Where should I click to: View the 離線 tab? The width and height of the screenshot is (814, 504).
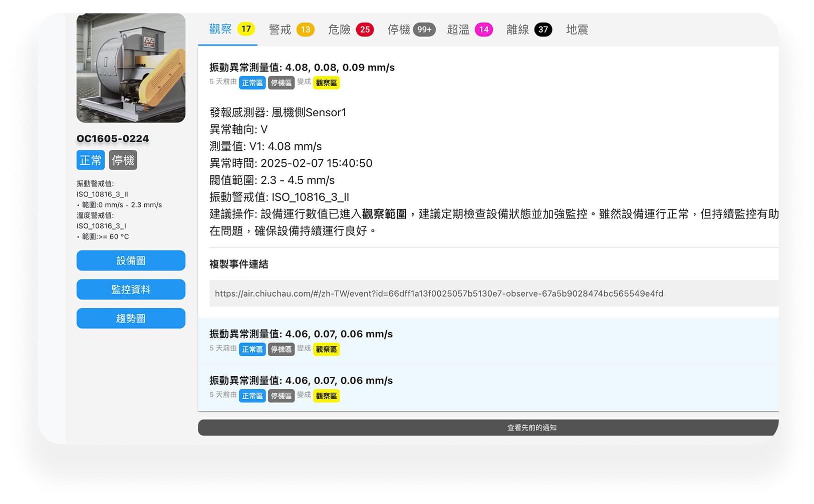point(517,30)
